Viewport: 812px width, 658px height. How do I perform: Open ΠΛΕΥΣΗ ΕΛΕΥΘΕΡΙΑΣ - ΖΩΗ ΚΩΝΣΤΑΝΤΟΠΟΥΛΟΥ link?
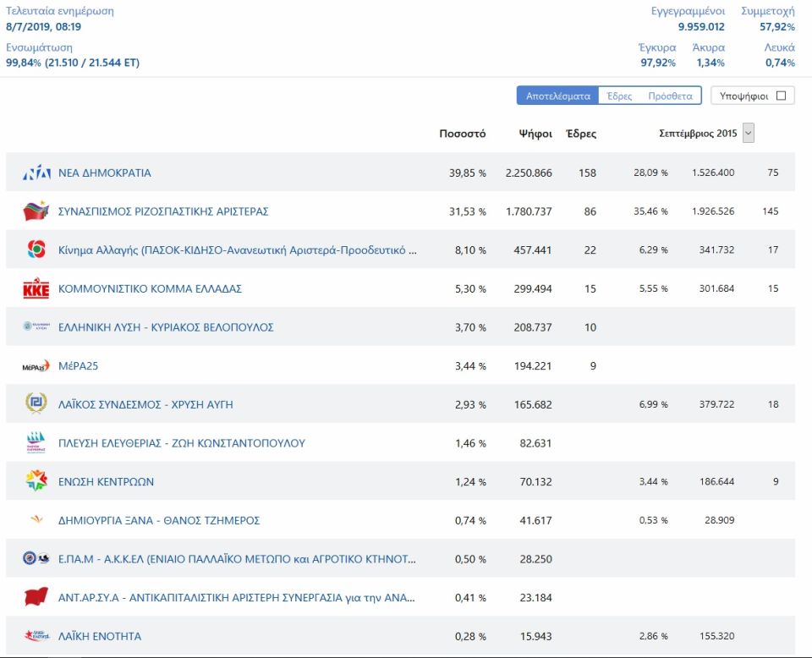(x=181, y=443)
